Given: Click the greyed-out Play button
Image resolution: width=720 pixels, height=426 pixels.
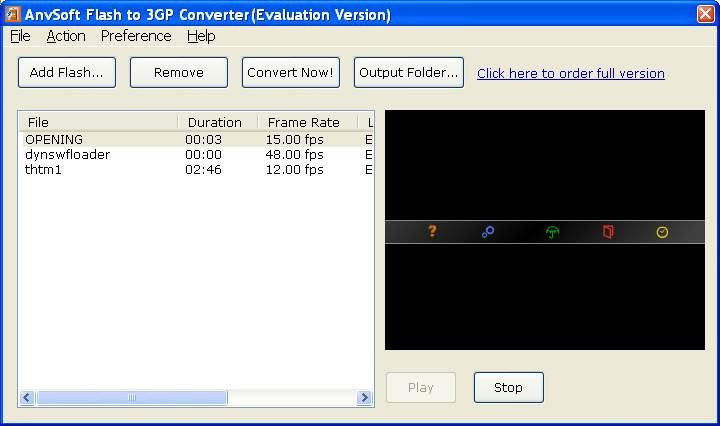Looking at the screenshot, I should coord(421,387).
